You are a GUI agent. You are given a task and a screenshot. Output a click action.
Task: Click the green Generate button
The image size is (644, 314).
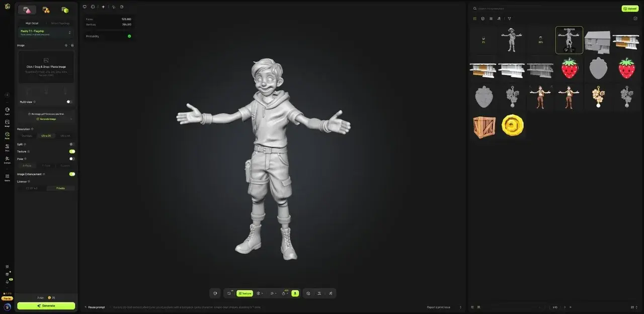tap(46, 305)
